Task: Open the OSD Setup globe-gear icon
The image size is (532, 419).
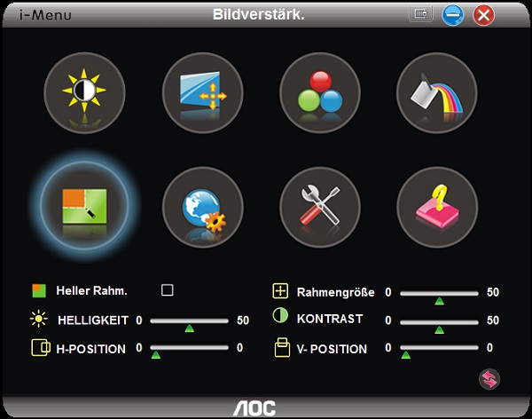Action: coord(202,208)
